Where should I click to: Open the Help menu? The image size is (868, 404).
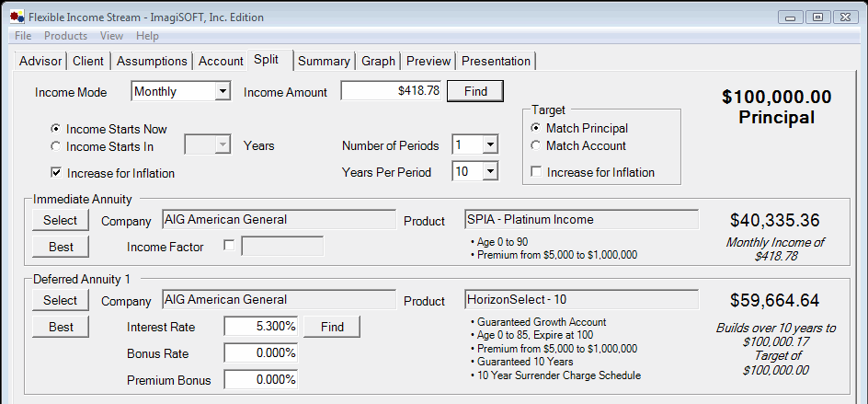click(x=147, y=36)
